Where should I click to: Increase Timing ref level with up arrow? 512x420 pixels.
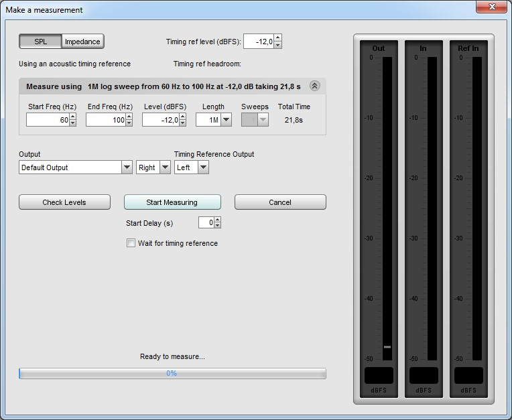(277, 38)
